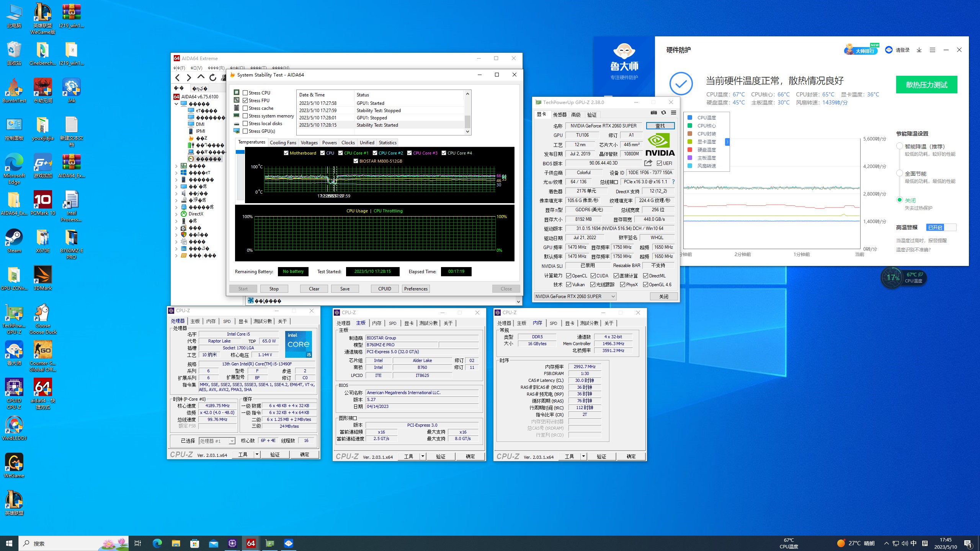The width and height of the screenshot is (980, 551).
Task: Open the Cinebench desktop icon
Action: pos(42,53)
